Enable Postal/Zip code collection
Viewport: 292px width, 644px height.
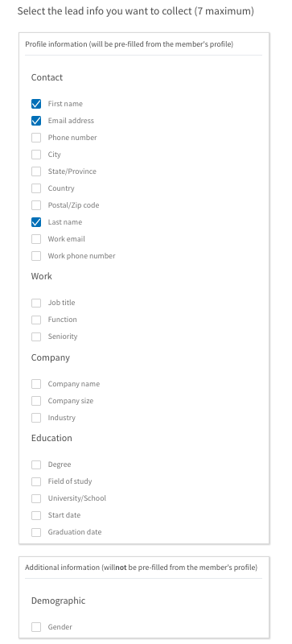pyautogui.click(x=36, y=205)
